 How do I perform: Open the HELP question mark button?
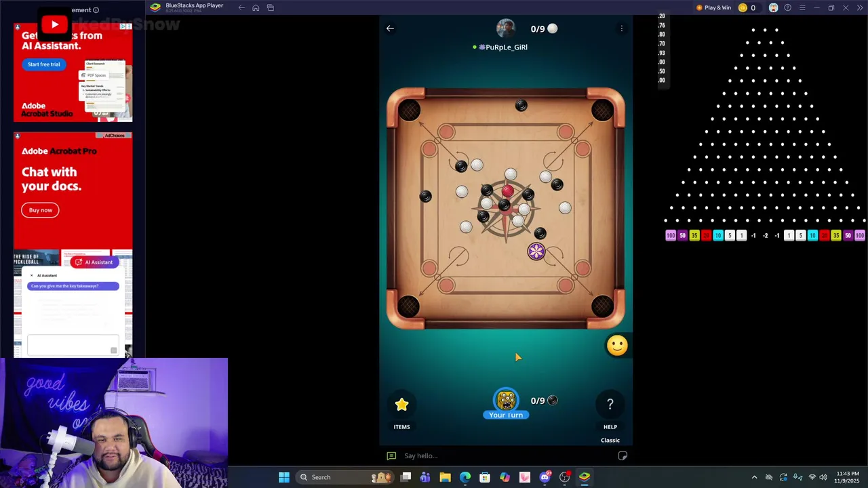[x=610, y=405]
